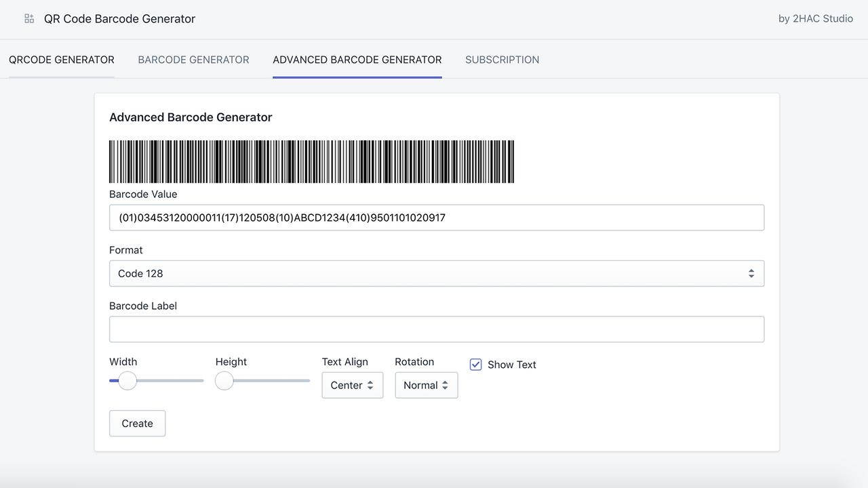
Task: Focus the empty Barcode Label field
Action: (437, 329)
